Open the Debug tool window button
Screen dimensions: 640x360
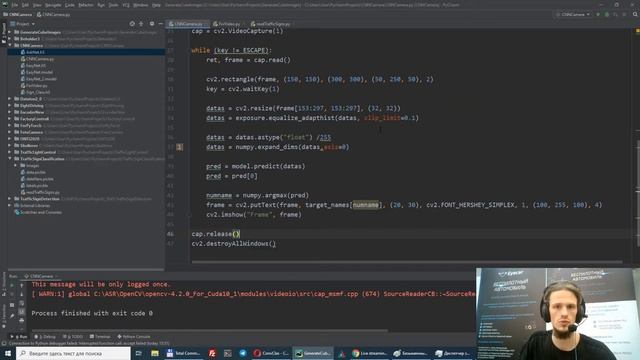click(x=45, y=337)
